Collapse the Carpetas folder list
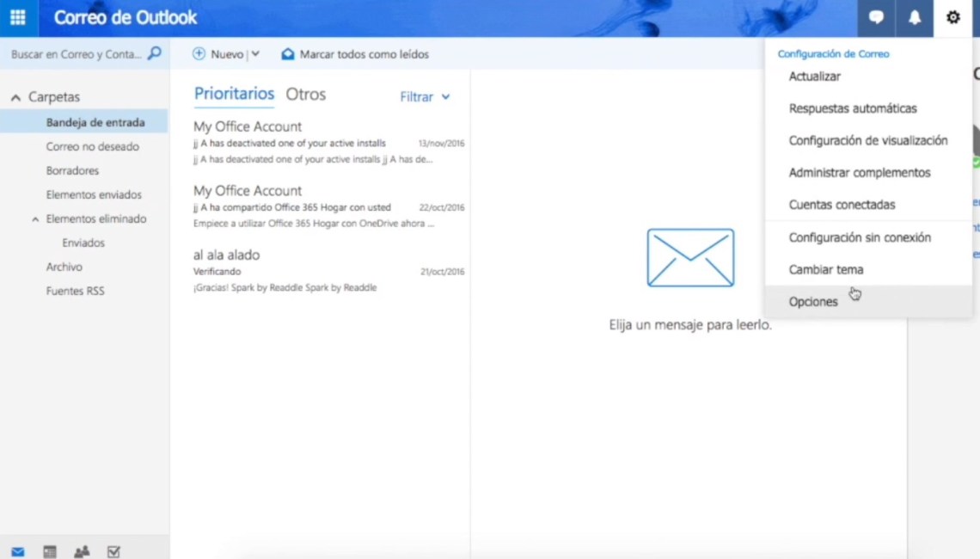This screenshot has width=980, height=559. [15, 98]
